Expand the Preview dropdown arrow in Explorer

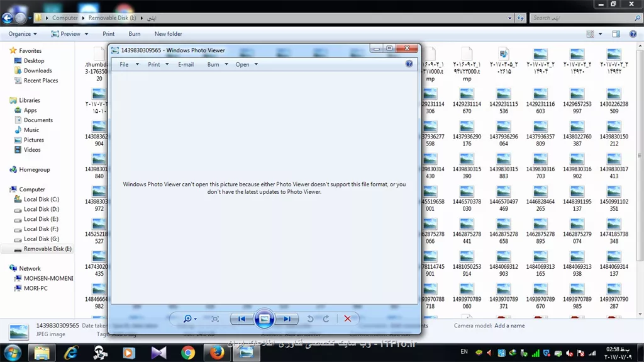pyautogui.click(x=86, y=34)
